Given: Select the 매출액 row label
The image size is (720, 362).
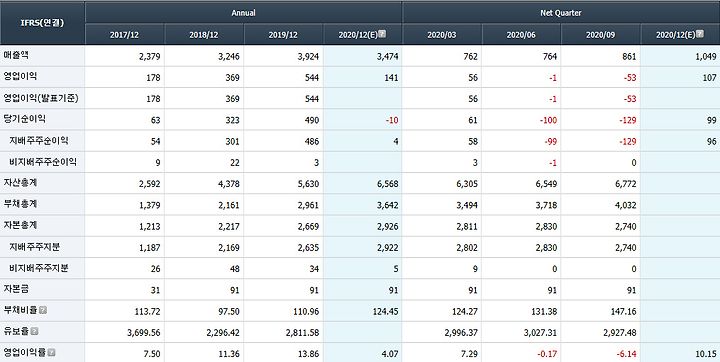Looking at the screenshot, I should point(17,56).
